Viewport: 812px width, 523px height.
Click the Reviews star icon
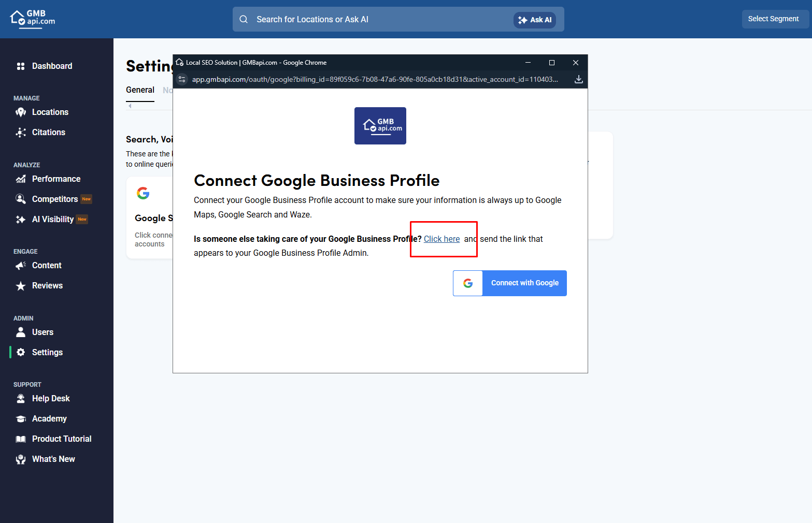[21, 286]
